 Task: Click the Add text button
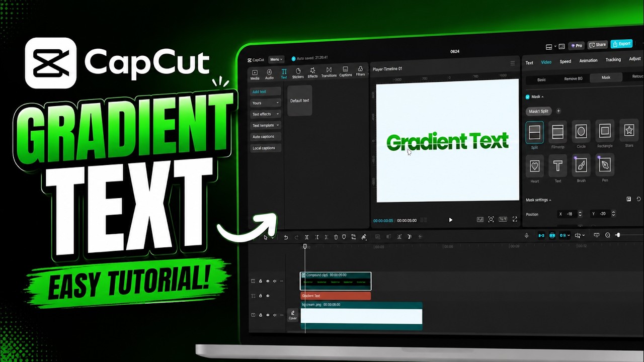pos(266,92)
